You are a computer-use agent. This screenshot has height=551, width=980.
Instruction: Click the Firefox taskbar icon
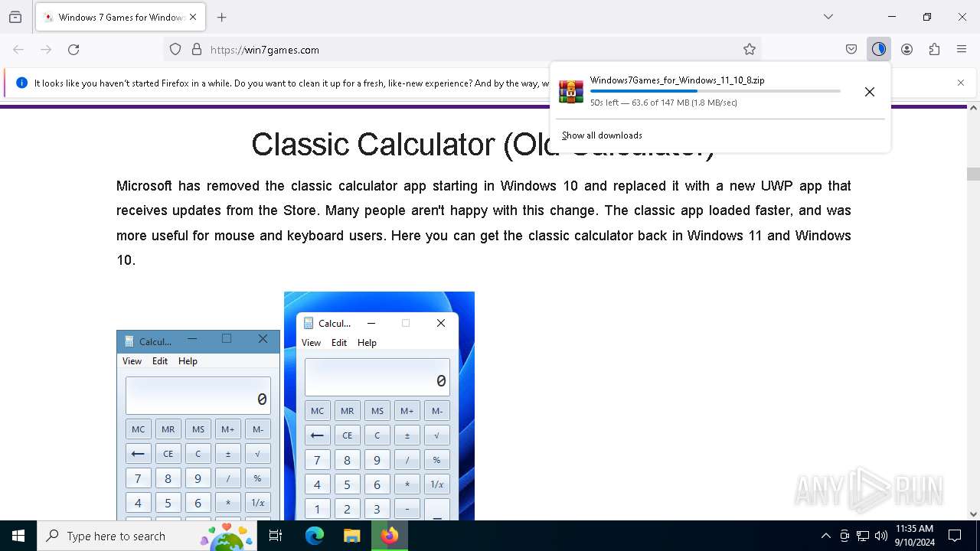coord(390,536)
